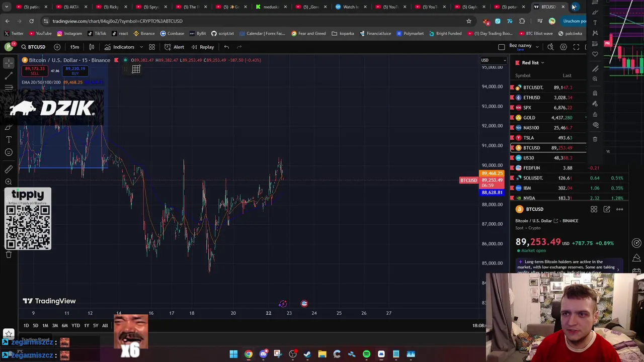The width and height of the screenshot is (644, 362).
Task: Expand the Red list watchlist dropdown
Action: click(x=533, y=63)
